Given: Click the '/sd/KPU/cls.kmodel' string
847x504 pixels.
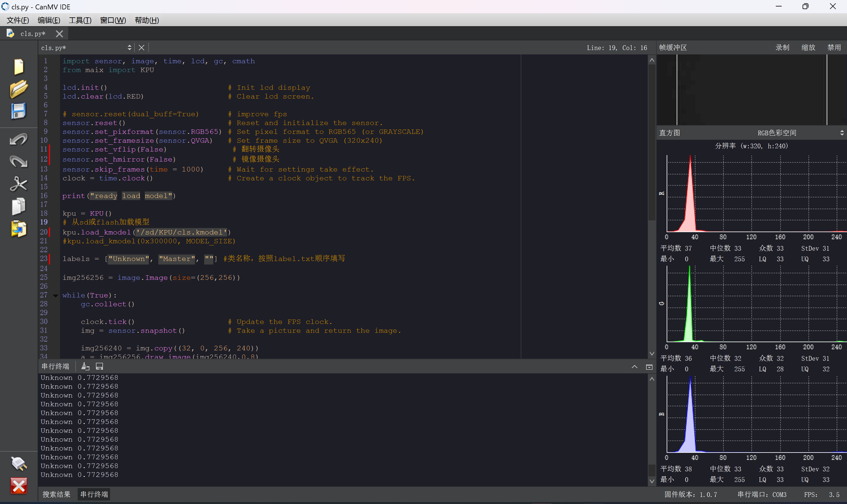Looking at the screenshot, I should coord(181,232).
